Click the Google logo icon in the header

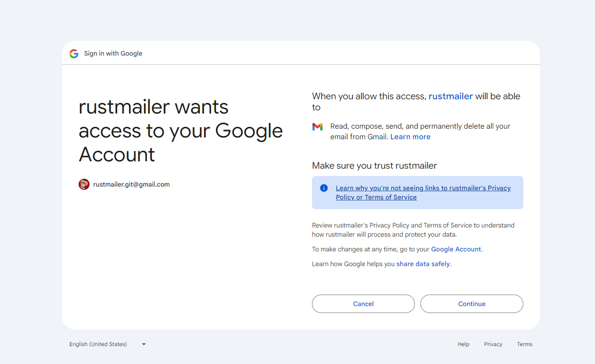tap(74, 54)
